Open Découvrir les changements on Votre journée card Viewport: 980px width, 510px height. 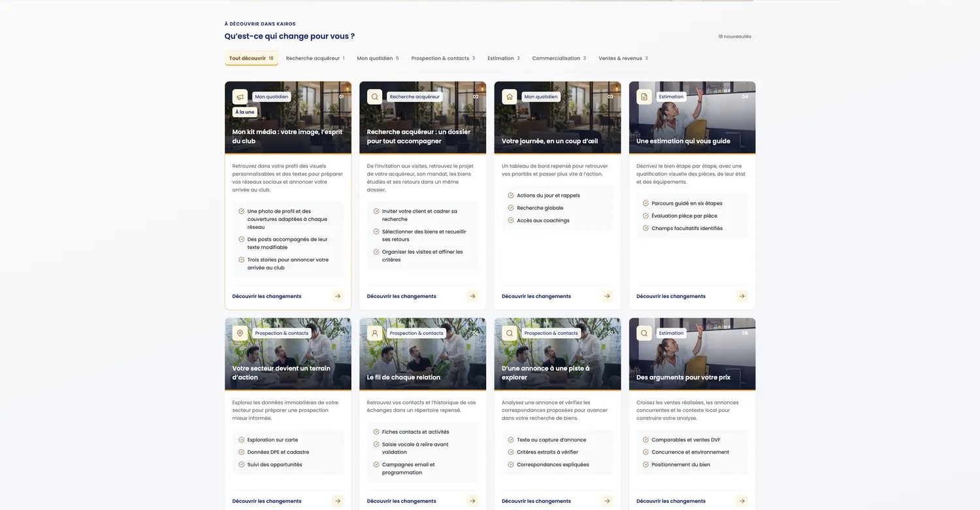point(536,296)
